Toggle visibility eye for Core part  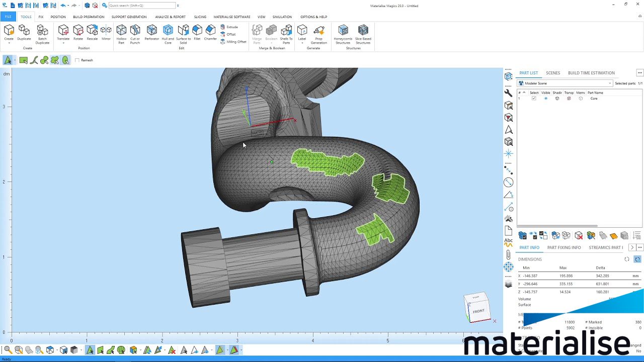[545, 99]
